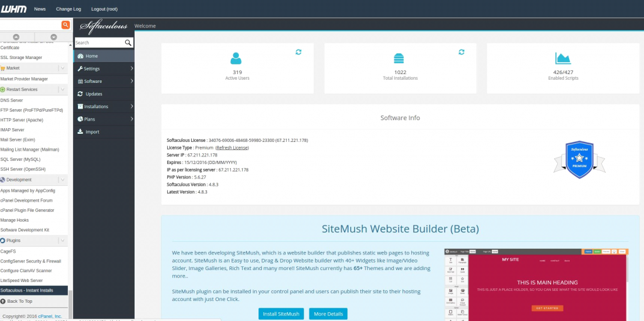Click the Softaculous logo
The image size is (644, 321).
(x=104, y=26)
